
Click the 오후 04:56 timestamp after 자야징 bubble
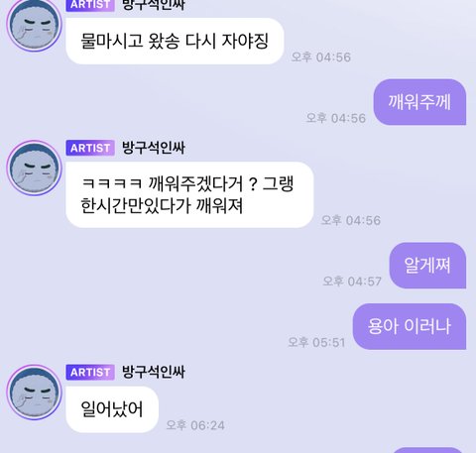pyautogui.click(x=321, y=57)
